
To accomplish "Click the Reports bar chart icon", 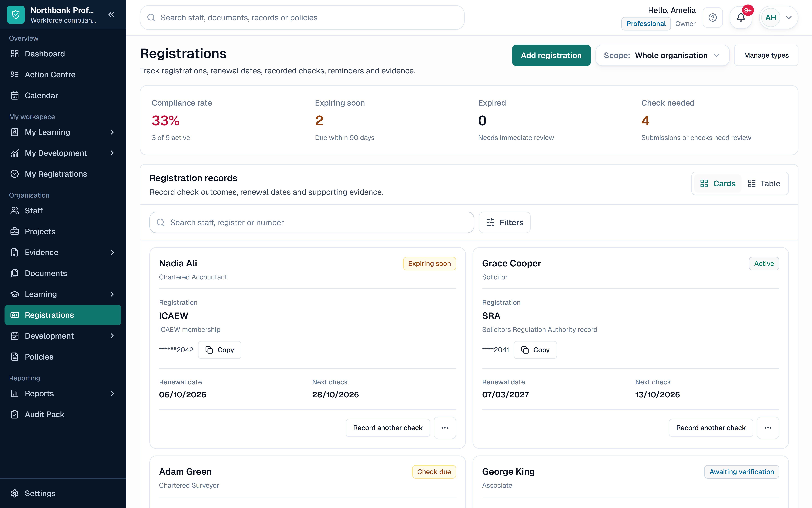I will coord(15,393).
